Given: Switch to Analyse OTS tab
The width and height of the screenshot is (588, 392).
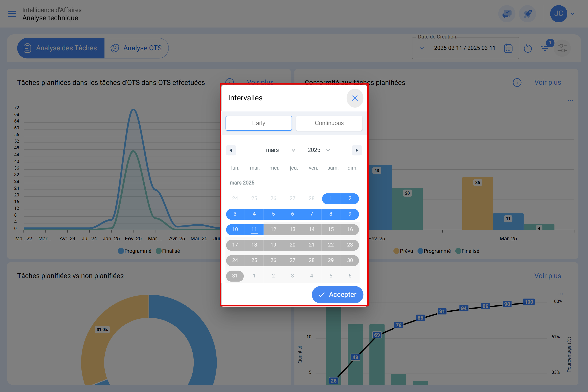Looking at the screenshot, I should click(x=136, y=48).
